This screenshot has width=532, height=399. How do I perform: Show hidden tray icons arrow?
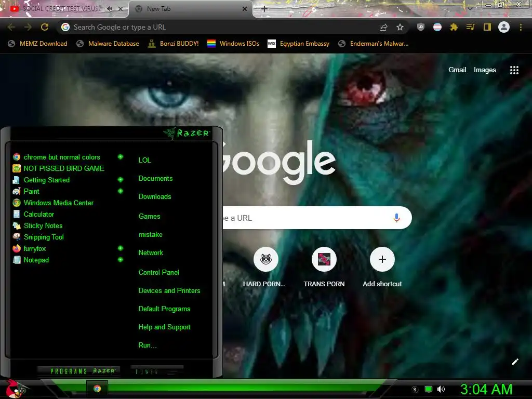415,390
